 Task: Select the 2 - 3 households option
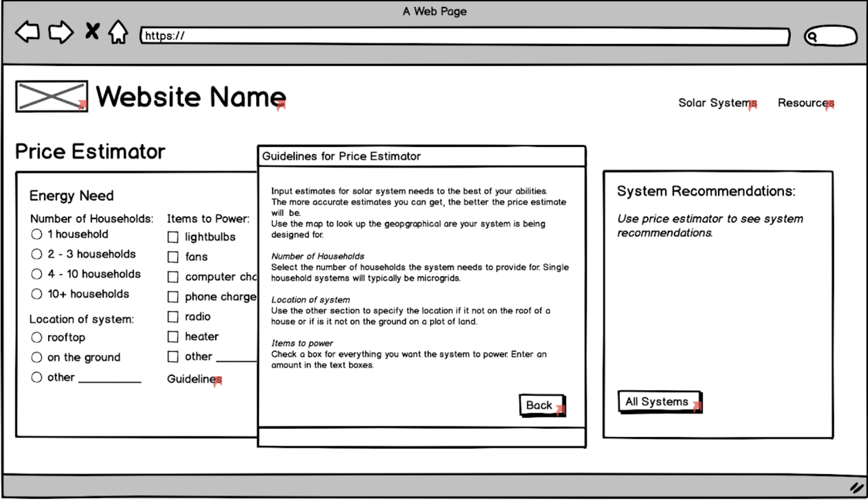pyautogui.click(x=37, y=254)
